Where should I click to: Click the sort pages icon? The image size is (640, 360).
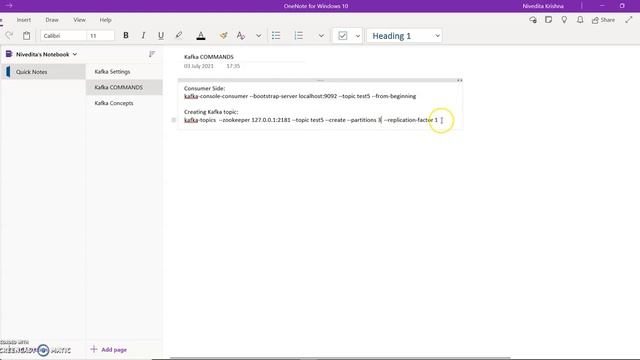[x=152, y=54]
